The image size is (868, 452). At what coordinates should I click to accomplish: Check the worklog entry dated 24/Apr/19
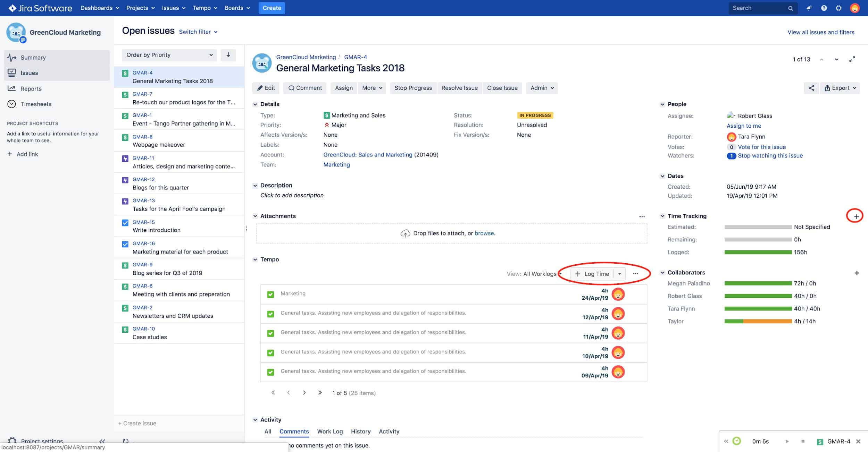[x=270, y=294]
